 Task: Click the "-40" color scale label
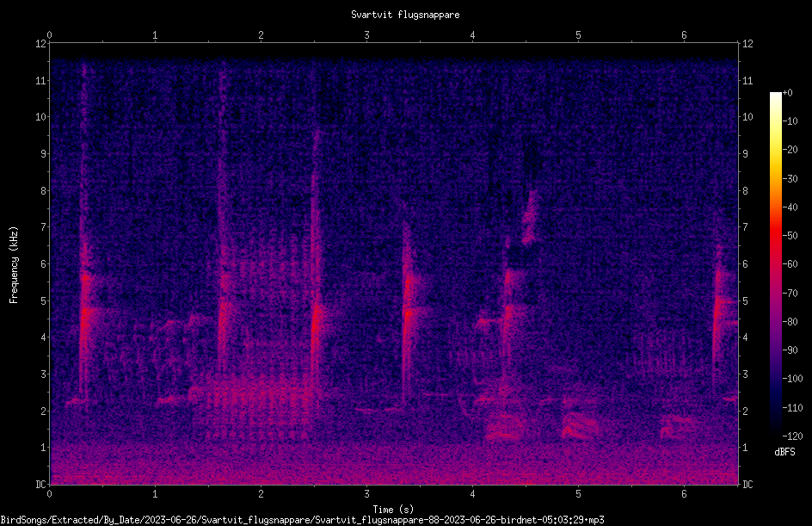[x=790, y=207]
